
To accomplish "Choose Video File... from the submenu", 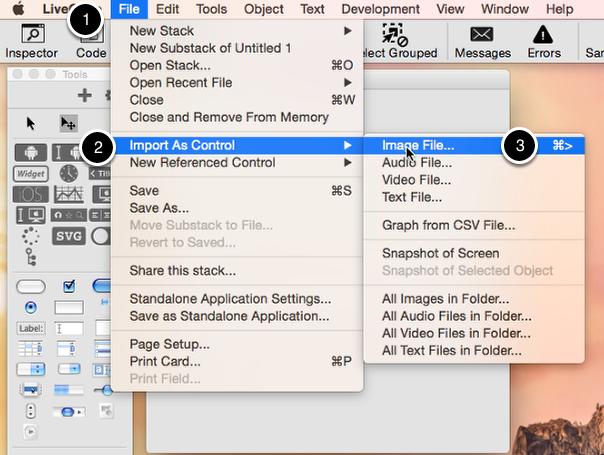I will point(474,180).
